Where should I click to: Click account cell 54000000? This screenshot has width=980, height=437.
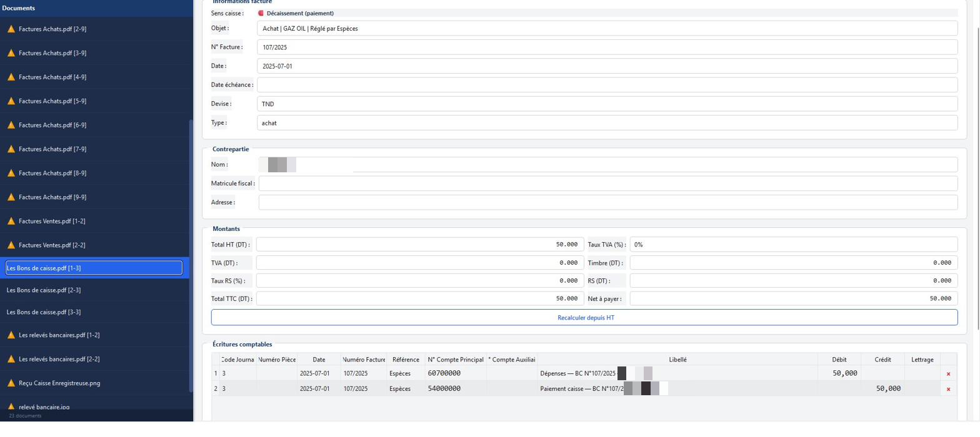pos(456,388)
